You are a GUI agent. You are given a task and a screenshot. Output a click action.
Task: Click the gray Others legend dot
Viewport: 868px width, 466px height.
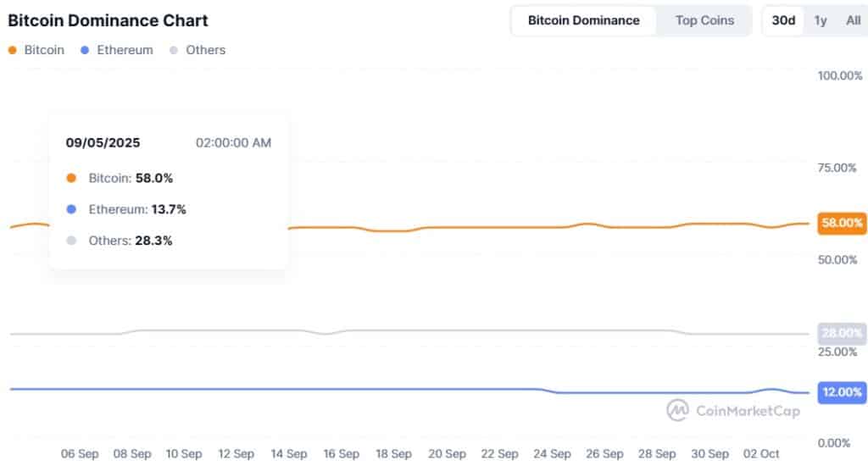[175, 50]
